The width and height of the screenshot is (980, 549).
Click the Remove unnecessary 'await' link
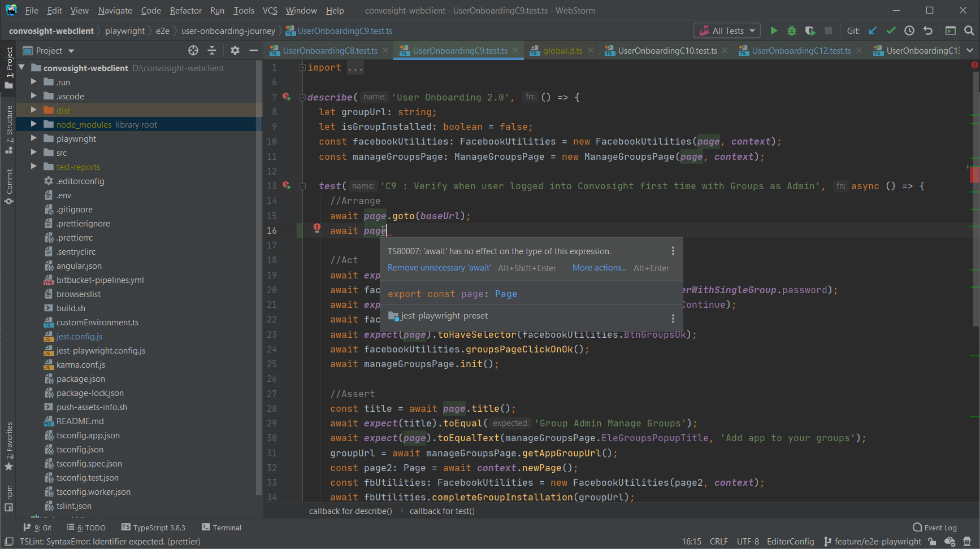point(439,268)
